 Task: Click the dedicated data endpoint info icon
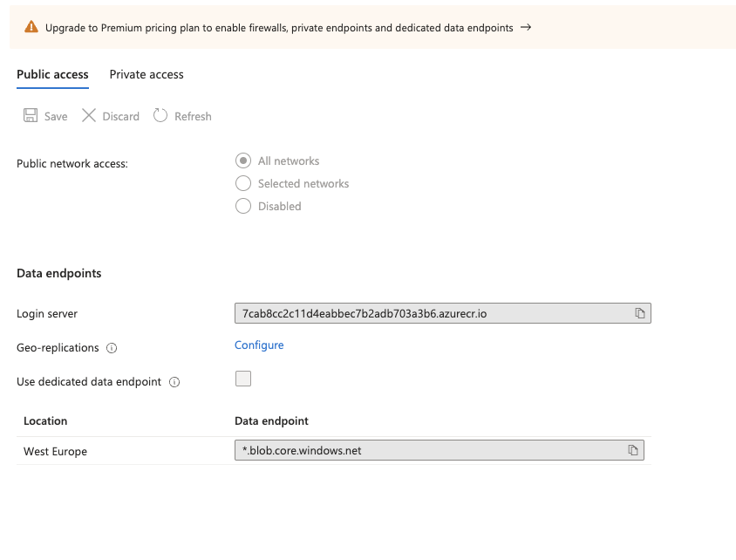coord(174,382)
